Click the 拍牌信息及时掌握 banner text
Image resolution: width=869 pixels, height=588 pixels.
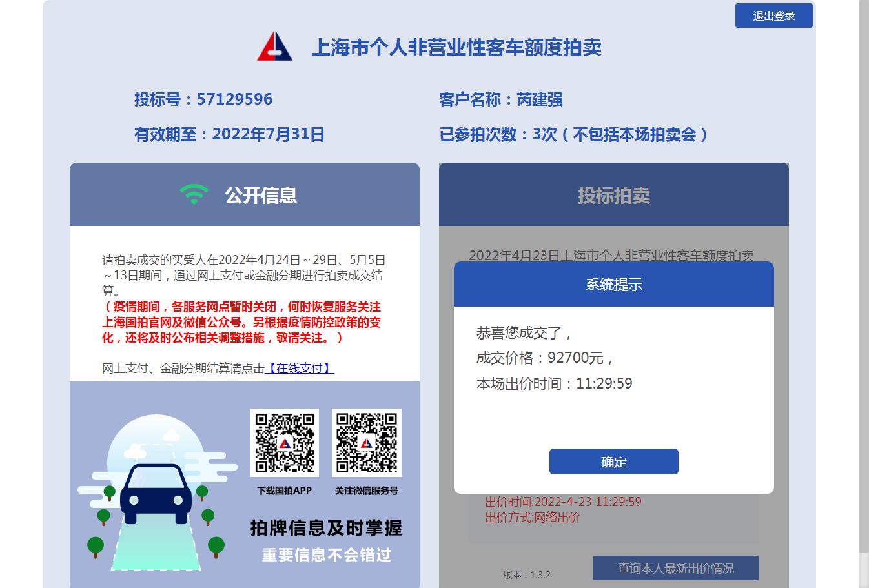click(326, 528)
